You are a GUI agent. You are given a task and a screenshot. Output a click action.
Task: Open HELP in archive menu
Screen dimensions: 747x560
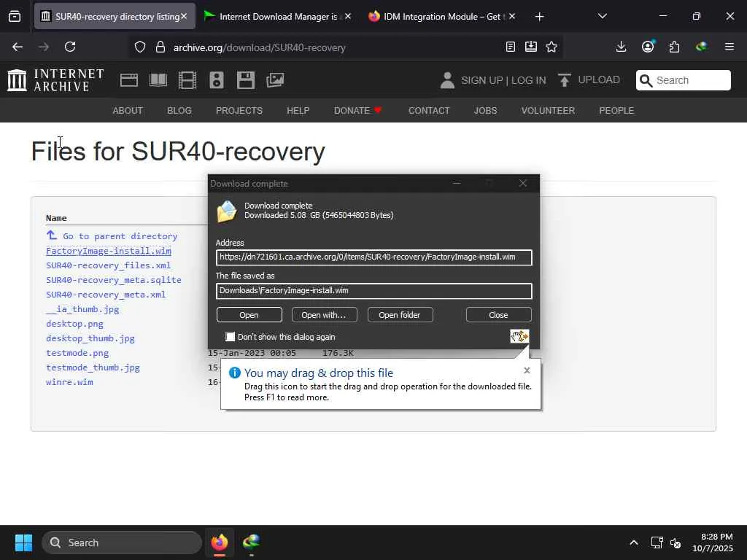coord(298,111)
